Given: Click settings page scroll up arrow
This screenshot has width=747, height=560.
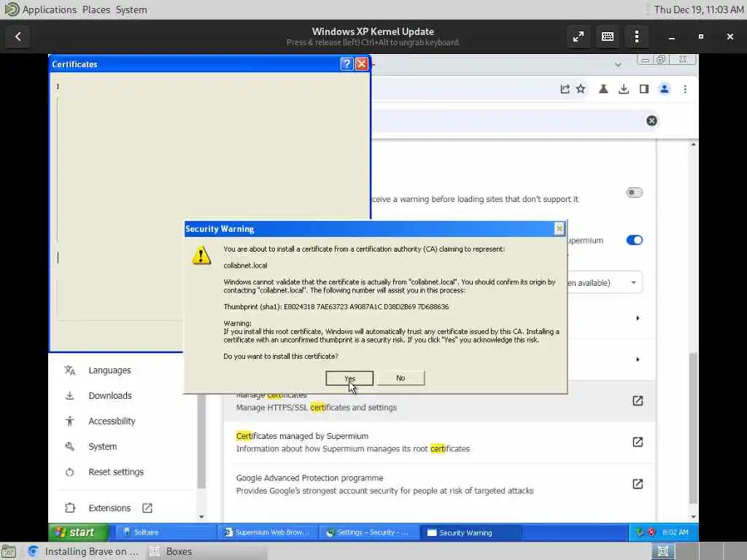Looking at the screenshot, I should 693,144.
